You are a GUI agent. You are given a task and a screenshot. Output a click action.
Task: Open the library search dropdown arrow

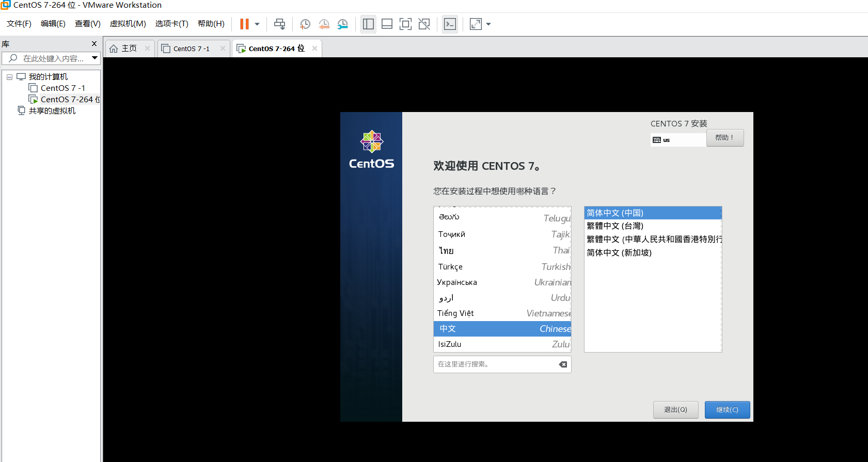(95, 58)
